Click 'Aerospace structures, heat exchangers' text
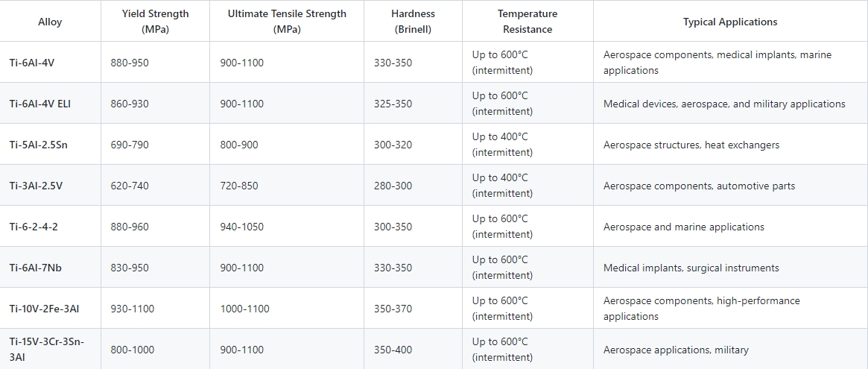The image size is (868, 369). (691, 145)
